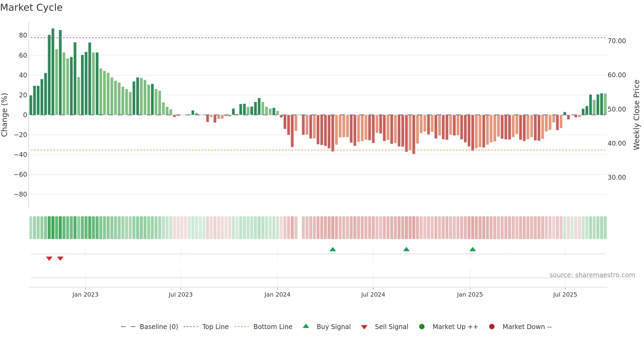The image size is (644, 362).
Task: Click the gray dashed Baseline legend sample
Action: [x=128, y=327]
